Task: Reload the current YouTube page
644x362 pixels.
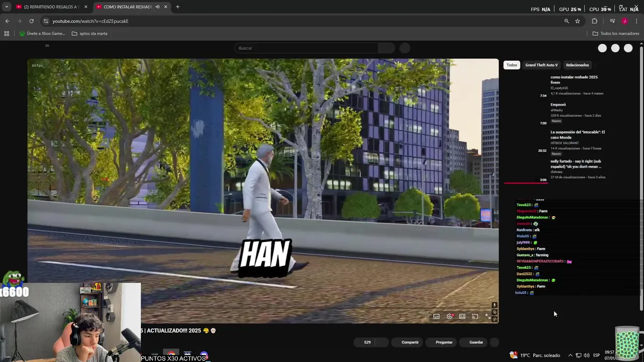Action: point(31,21)
